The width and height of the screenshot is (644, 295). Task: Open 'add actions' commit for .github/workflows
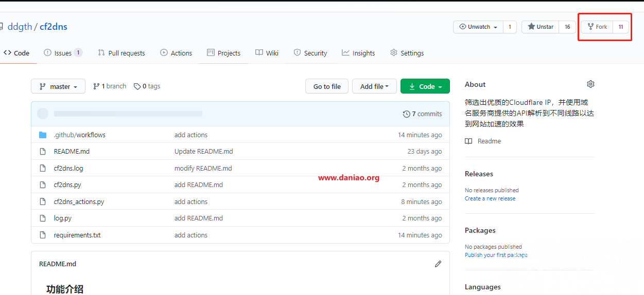[191, 135]
